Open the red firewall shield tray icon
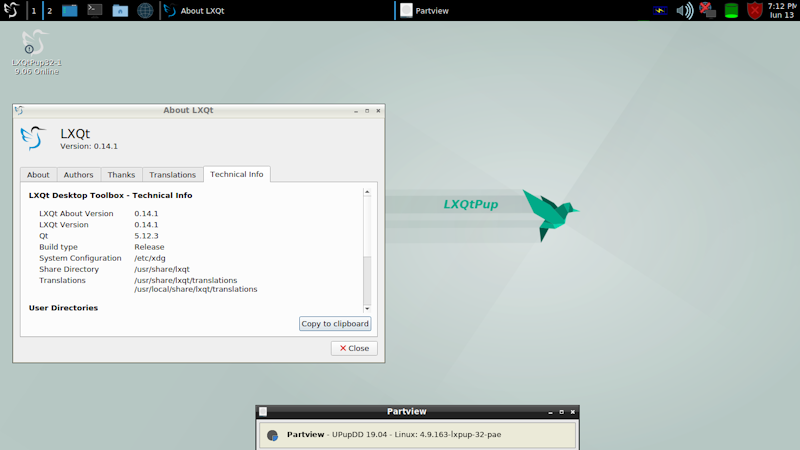This screenshot has width=800, height=450. click(x=755, y=10)
